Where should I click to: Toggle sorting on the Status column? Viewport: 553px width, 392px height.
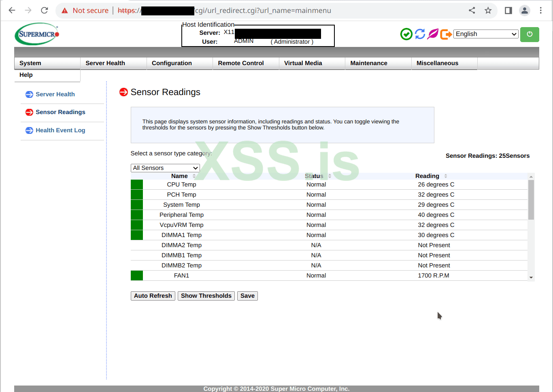329,176
